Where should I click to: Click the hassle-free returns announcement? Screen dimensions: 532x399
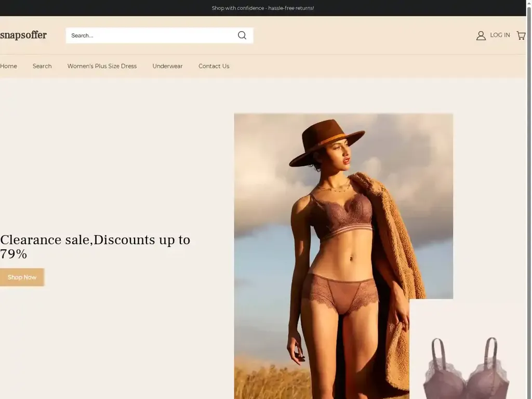point(263,8)
